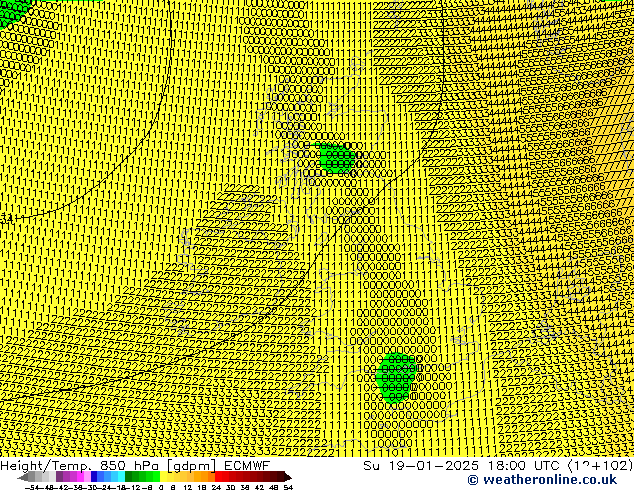Click the 'Su 19-01-2025 18:00 UTC' timestamp
Screen dimensions: 634x490
pos(461,465)
